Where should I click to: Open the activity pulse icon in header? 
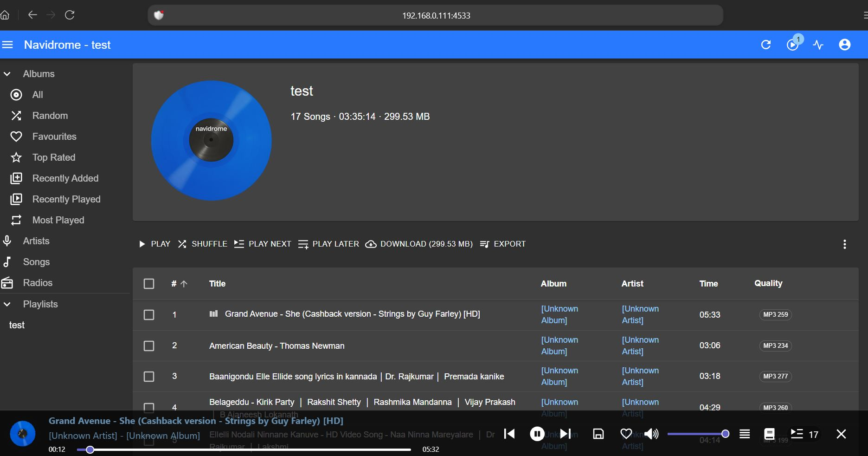click(818, 45)
